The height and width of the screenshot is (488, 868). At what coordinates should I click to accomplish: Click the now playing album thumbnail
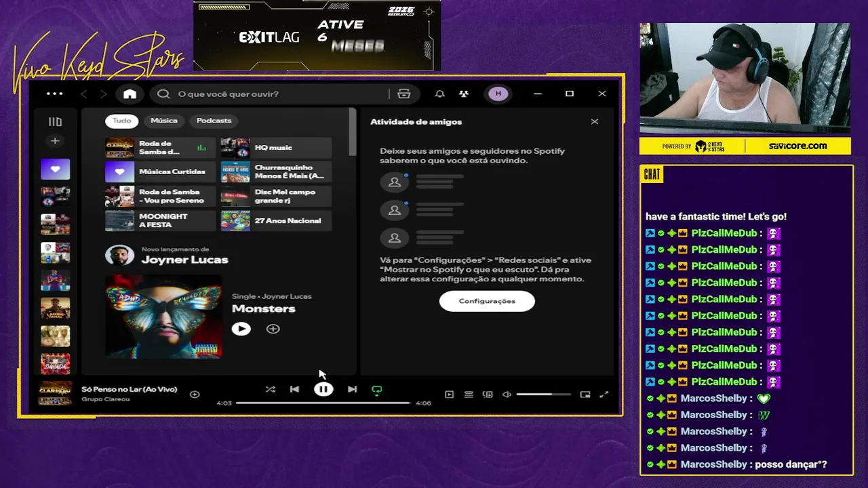tap(55, 393)
